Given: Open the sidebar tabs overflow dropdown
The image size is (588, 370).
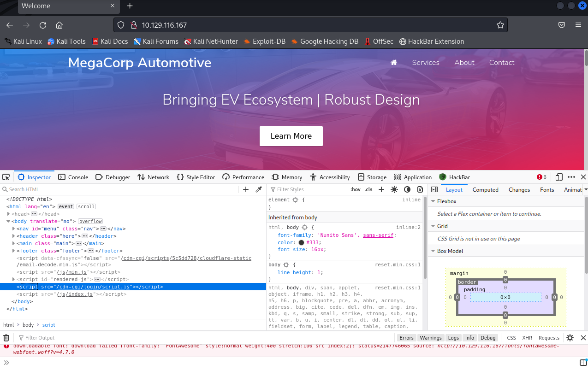Looking at the screenshot, I should pos(586,189).
